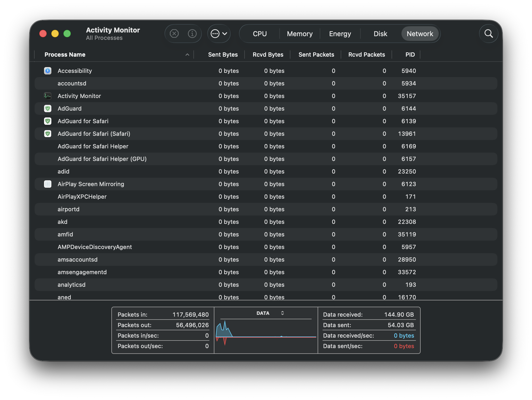Click the AdGuard shield icon
This screenshot has height=400, width=532.
click(48, 109)
